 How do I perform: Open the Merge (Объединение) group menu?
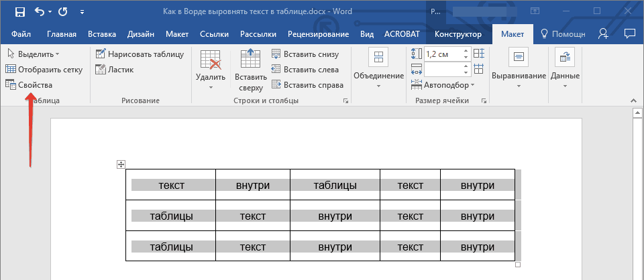[x=378, y=70]
